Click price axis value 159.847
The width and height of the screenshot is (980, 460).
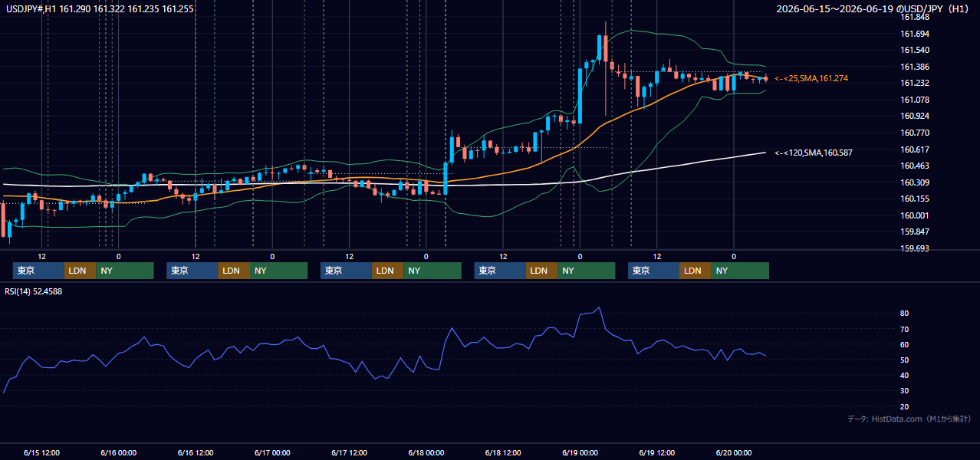[915, 232]
